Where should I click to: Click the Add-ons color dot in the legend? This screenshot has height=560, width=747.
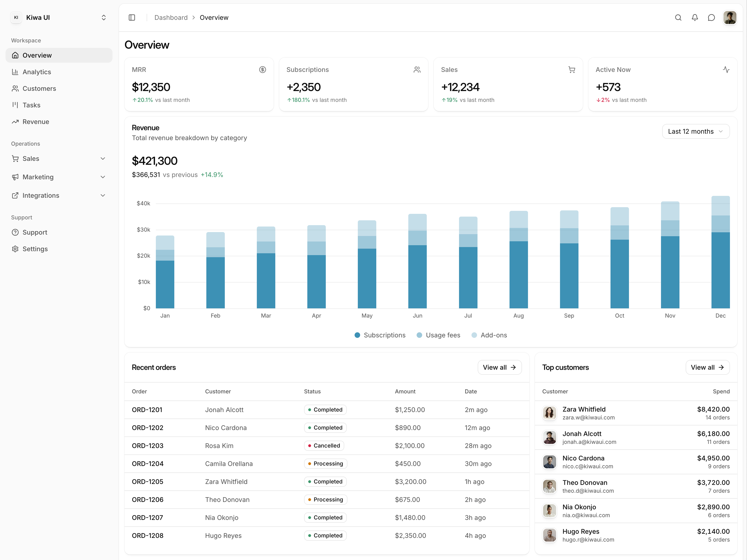click(474, 335)
